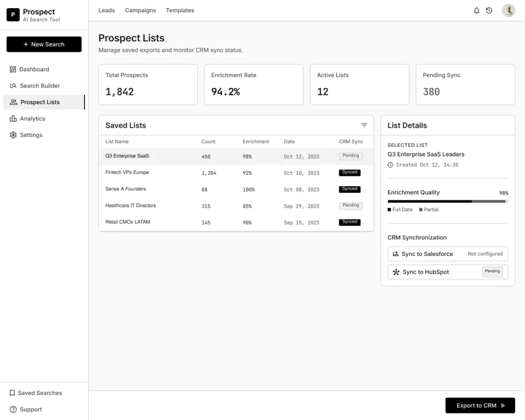Click the 100% enrichment for Series A Founders

click(x=249, y=190)
